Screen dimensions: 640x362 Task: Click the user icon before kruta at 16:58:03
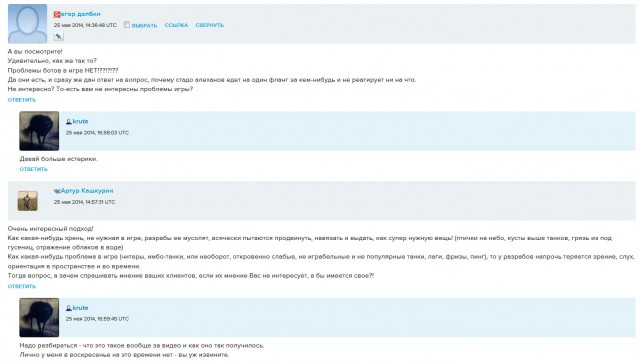[69, 122]
